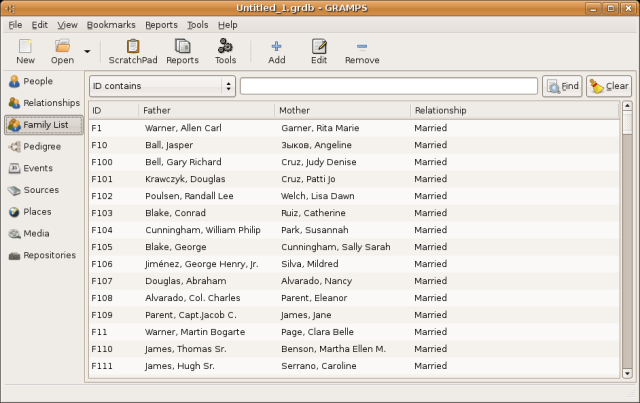Open the 'ID contains' filter dropdown
640x403 pixels.
(x=162, y=86)
